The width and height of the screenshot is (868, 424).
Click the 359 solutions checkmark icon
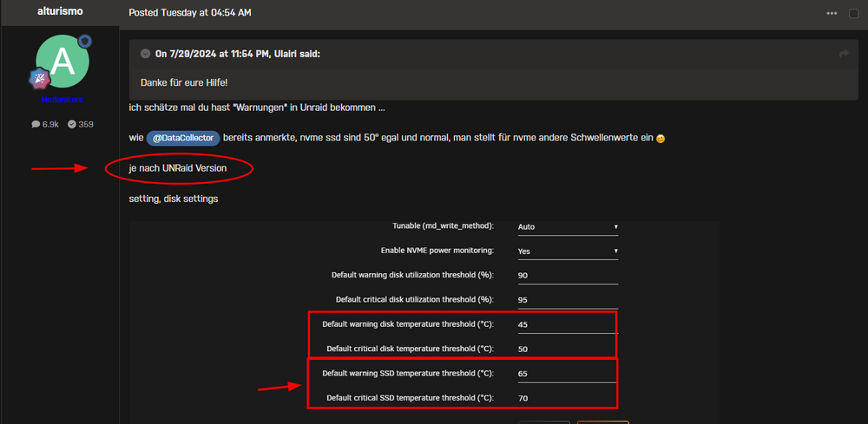point(72,124)
